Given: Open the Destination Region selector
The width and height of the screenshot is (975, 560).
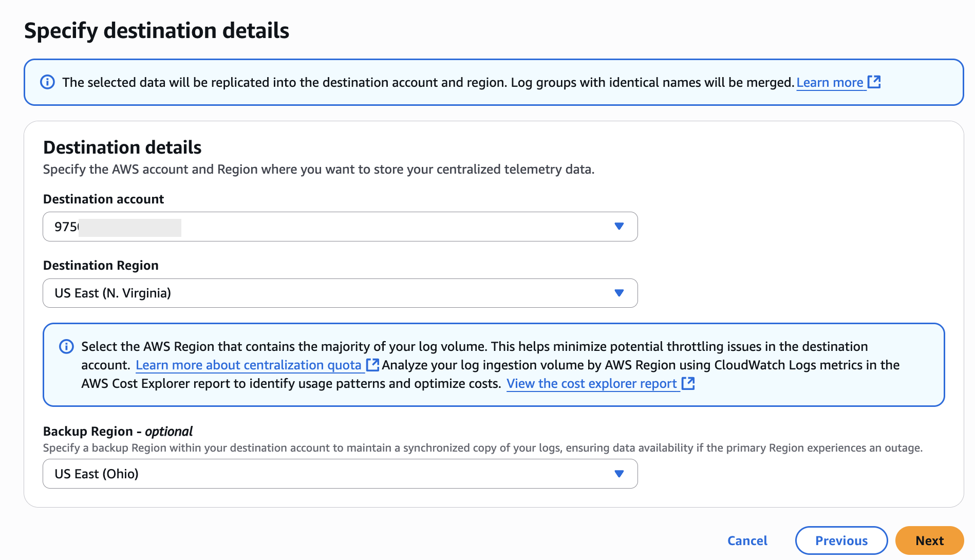Looking at the screenshot, I should click(x=339, y=293).
